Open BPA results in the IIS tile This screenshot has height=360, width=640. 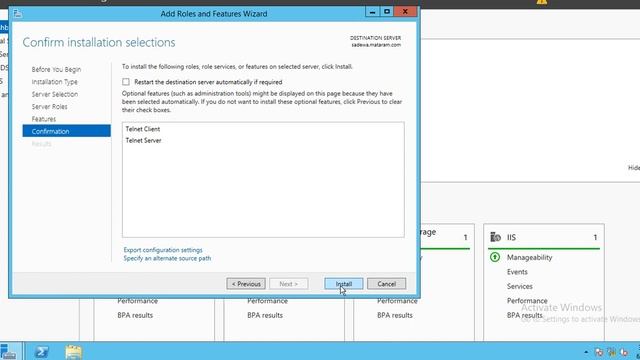524,315
